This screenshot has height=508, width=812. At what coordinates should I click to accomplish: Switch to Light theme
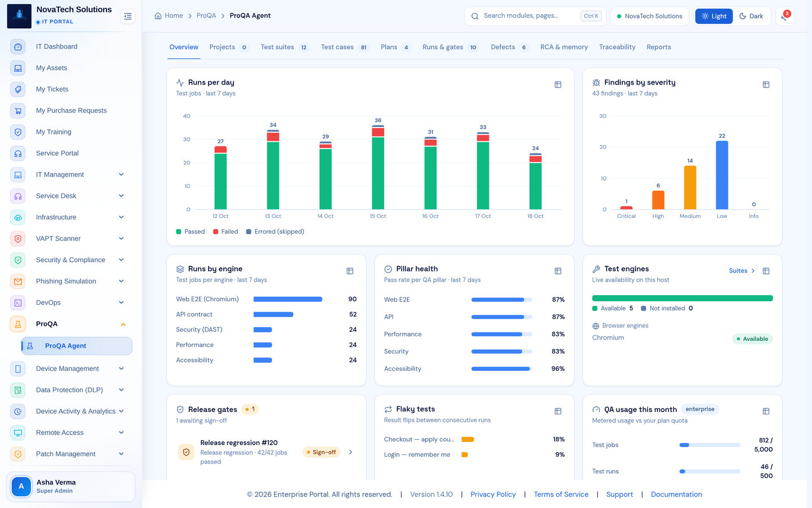714,16
